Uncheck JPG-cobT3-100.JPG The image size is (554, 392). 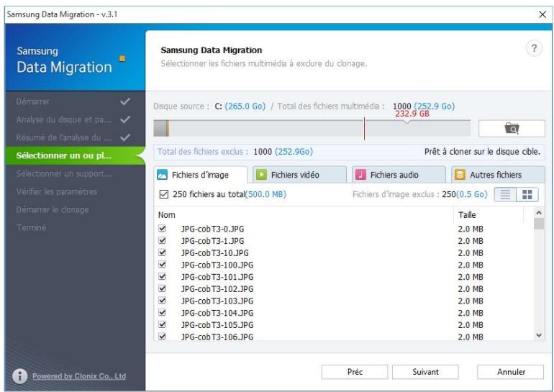(x=162, y=265)
